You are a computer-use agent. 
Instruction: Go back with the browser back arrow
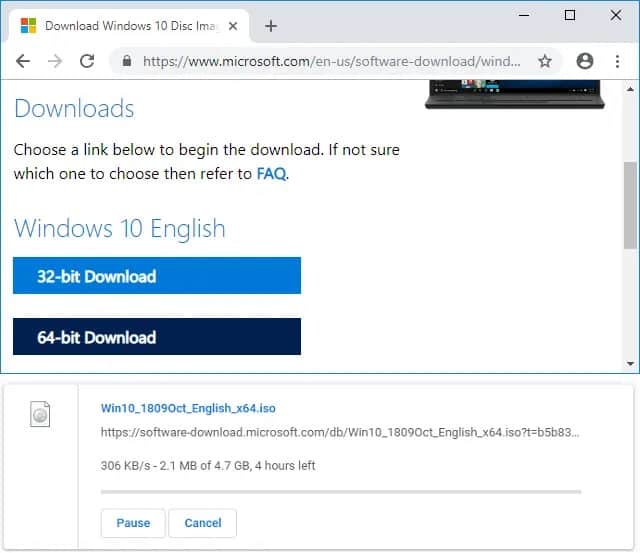[23, 61]
